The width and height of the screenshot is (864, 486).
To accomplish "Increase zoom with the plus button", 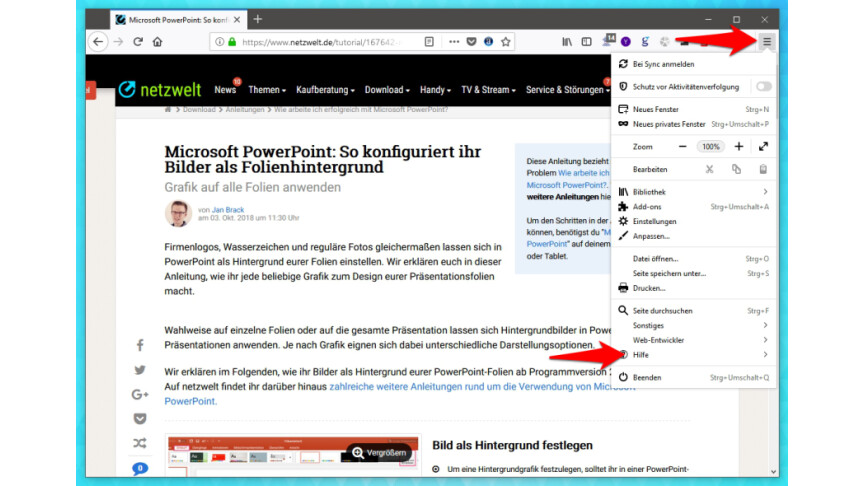I will click(738, 147).
